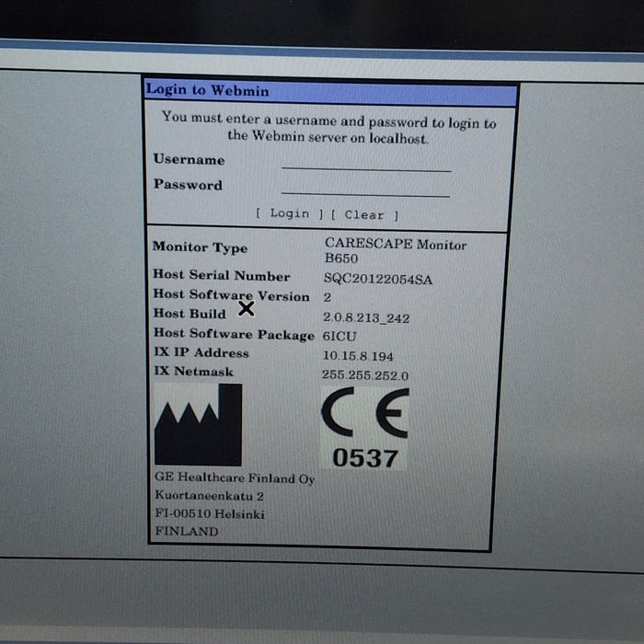Click the Monitor Type label
This screenshot has width=644, height=644.
(x=200, y=247)
